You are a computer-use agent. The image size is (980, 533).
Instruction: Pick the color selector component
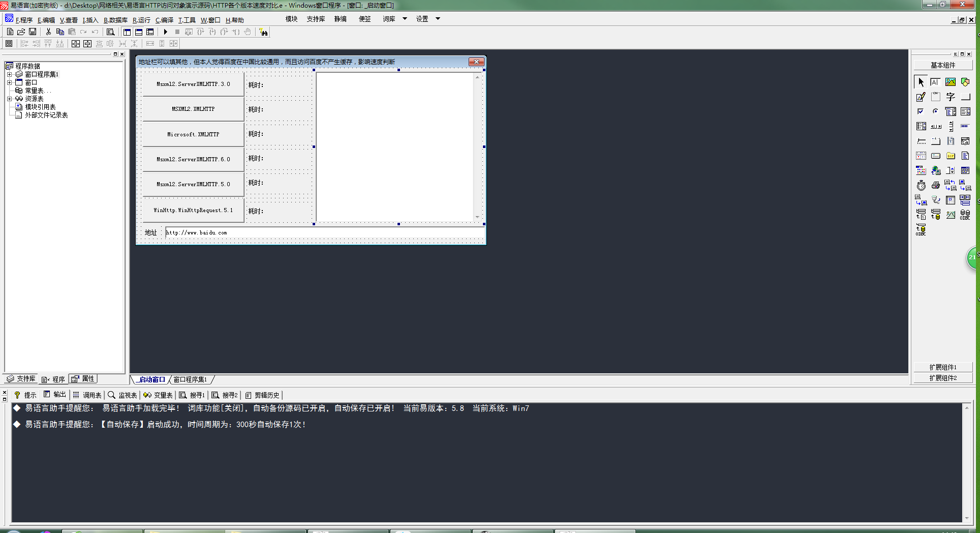[921, 170]
